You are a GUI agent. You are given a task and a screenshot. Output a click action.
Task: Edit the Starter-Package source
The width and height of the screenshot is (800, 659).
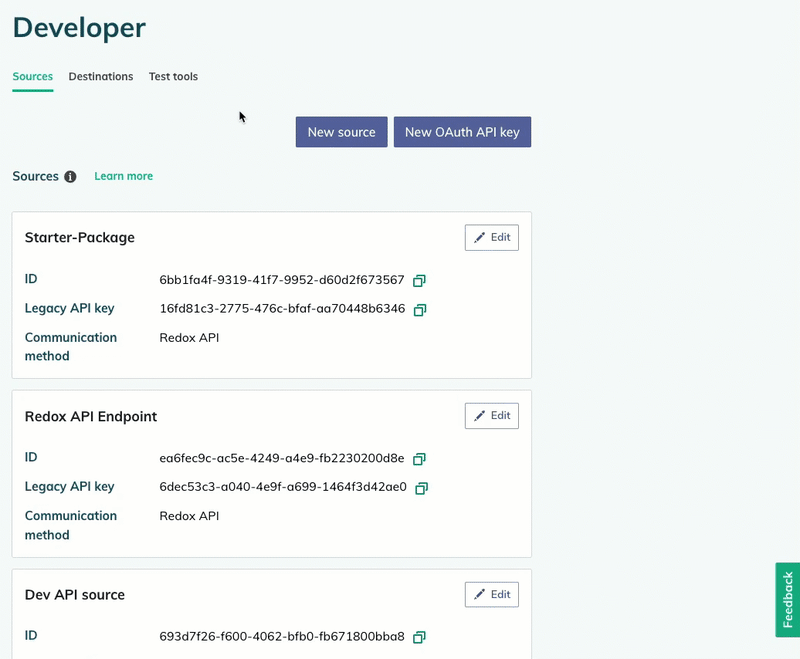pyautogui.click(x=491, y=238)
